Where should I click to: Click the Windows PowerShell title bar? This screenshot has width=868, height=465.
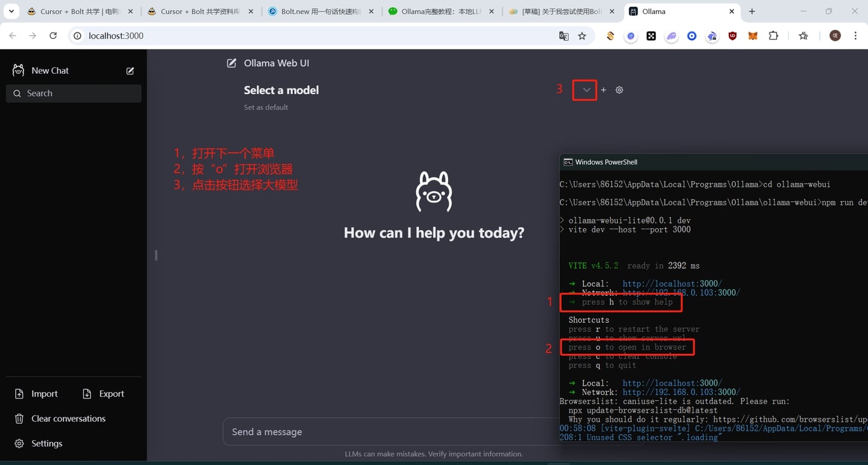[x=714, y=162]
